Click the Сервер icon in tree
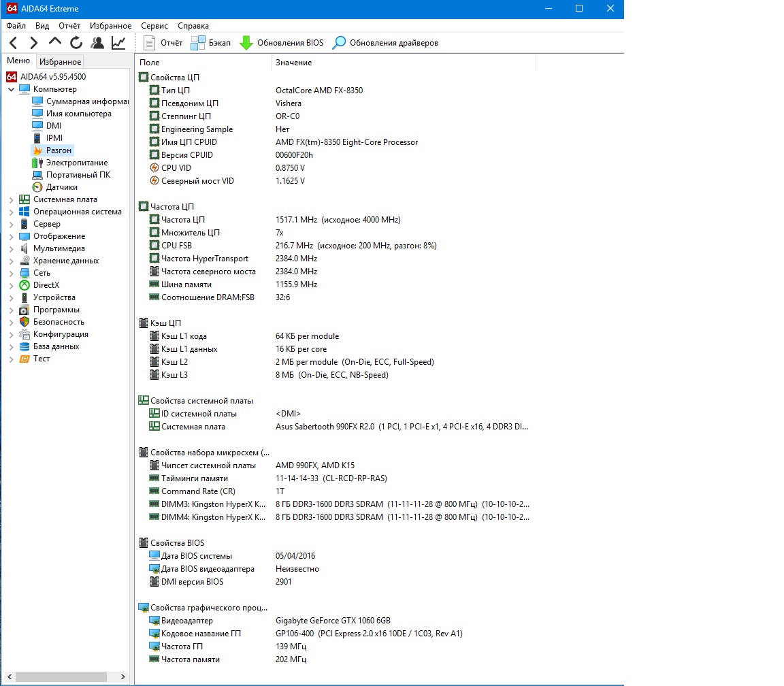Screen dimensions: 784x686 pyautogui.click(x=24, y=223)
